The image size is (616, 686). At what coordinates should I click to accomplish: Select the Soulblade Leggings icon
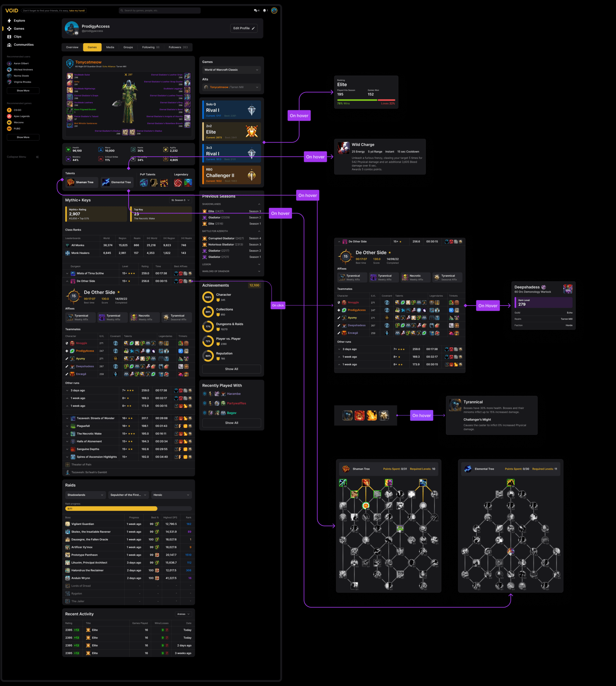click(187, 90)
